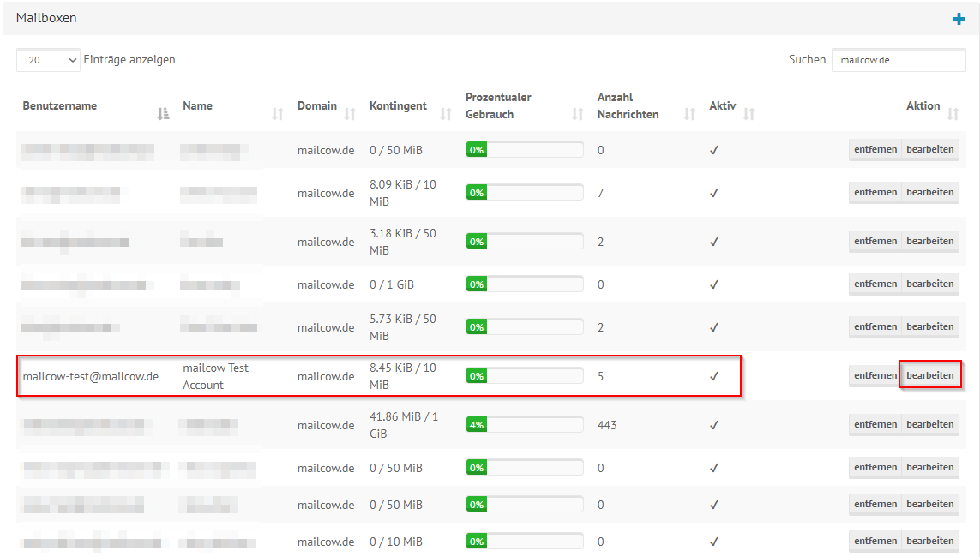Click bearbeiten on the 41.86 MiB mailbox row
Screen dimensions: 980x557
(x=930, y=424)
